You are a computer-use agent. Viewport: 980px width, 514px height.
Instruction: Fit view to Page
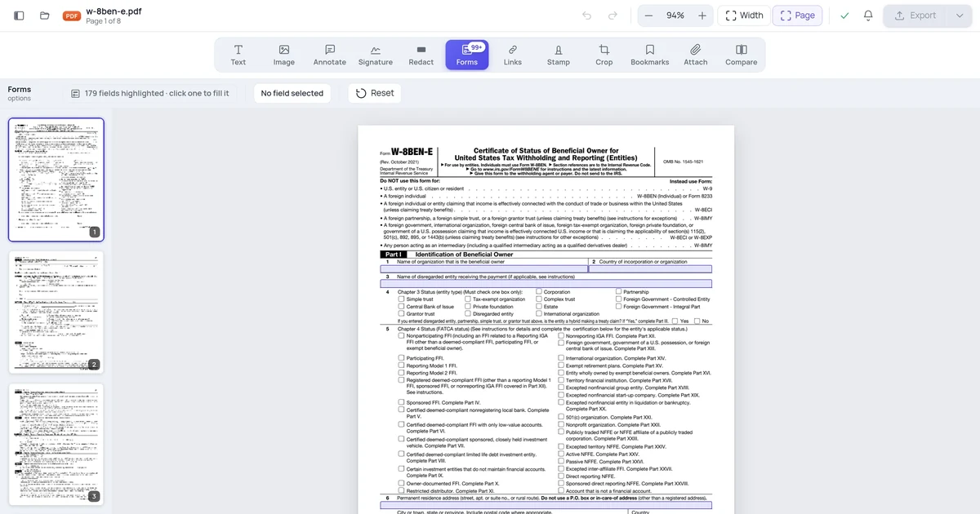click(797, 16)
